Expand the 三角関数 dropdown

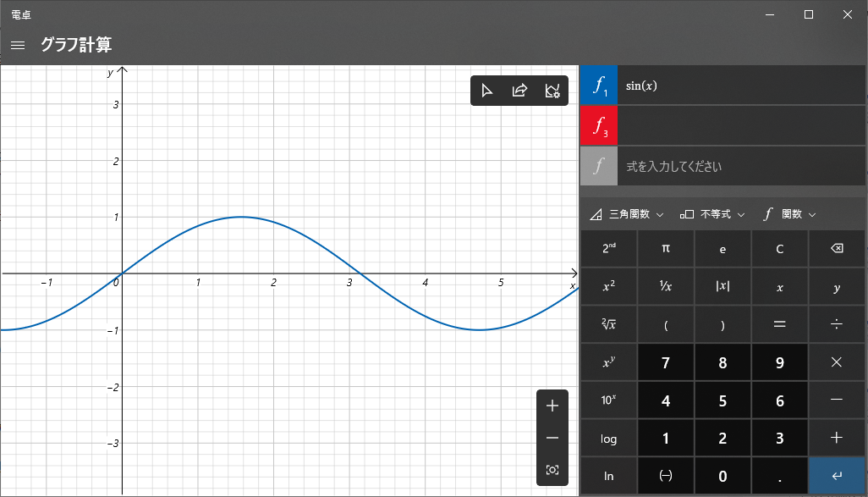(626, 214)
